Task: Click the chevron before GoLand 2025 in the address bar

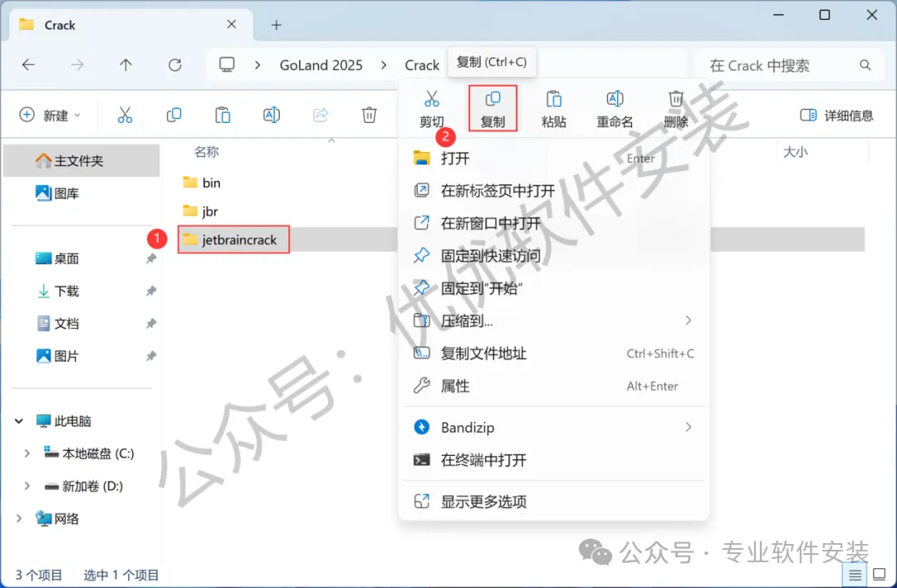Action: 257,66
